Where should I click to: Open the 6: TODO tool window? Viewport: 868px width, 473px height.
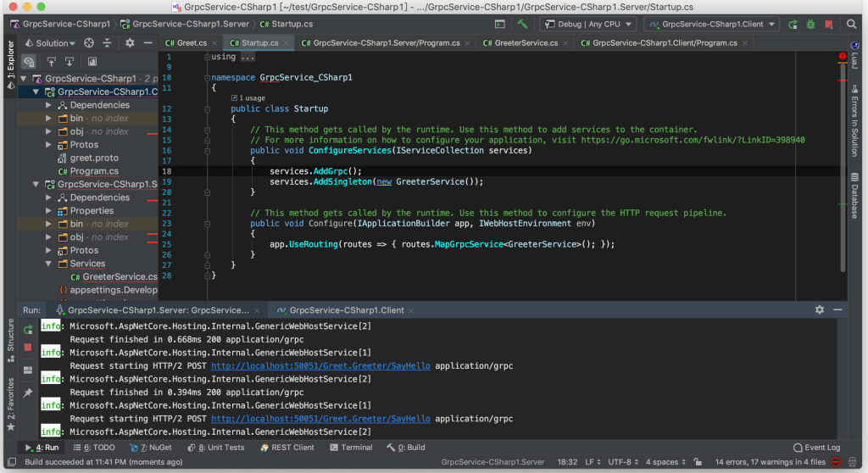click(95, 448)
